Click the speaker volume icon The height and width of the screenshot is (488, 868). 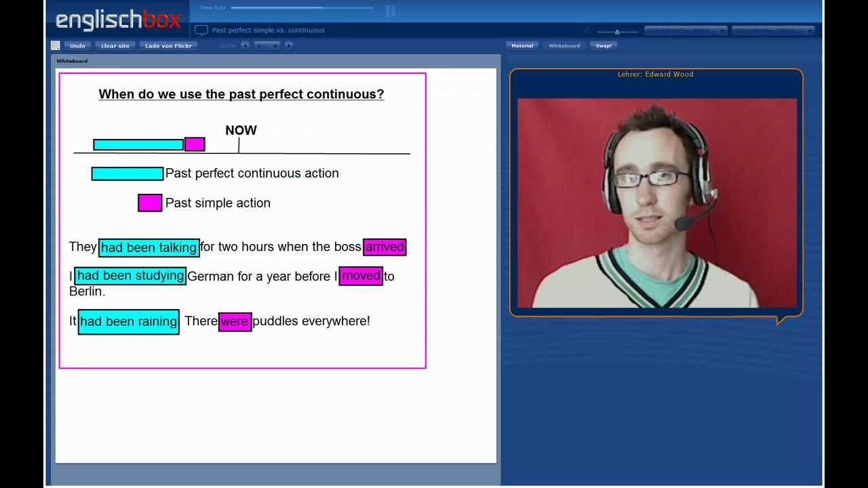pos(587,30)
